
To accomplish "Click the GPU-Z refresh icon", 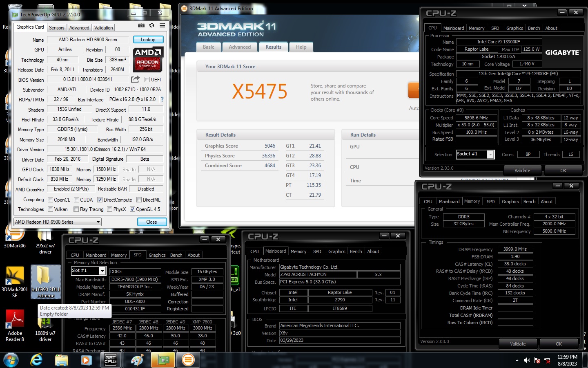I will [151, 25].
